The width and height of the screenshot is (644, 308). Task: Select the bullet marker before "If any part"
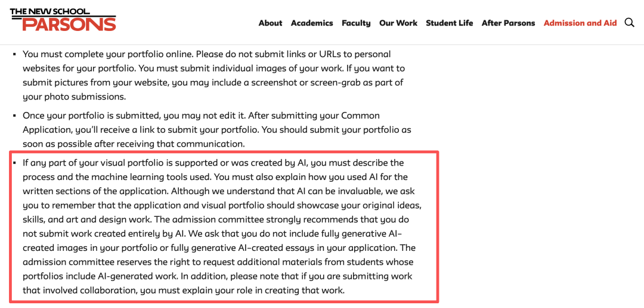[14, 163]
